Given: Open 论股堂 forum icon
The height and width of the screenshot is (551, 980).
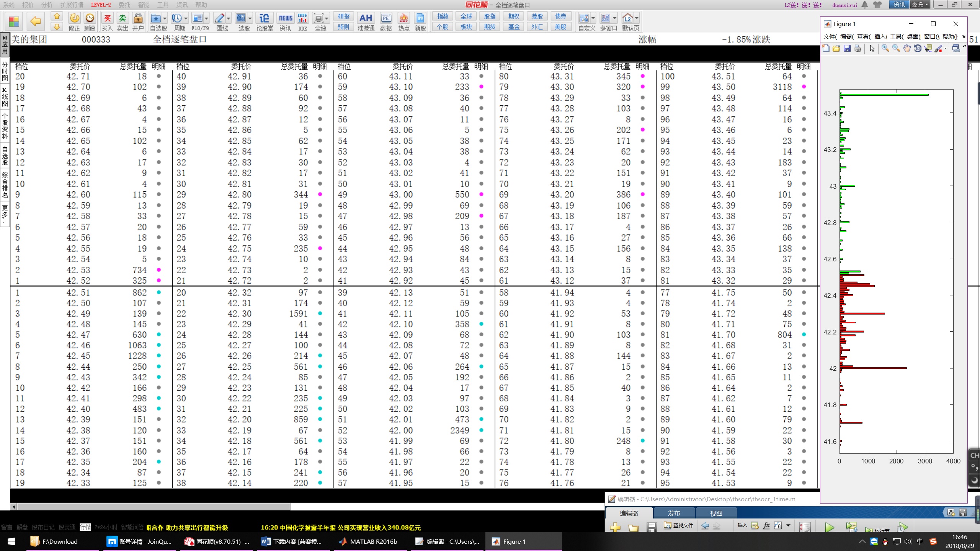Looking at the screenshot, I should tap(265, 18).
